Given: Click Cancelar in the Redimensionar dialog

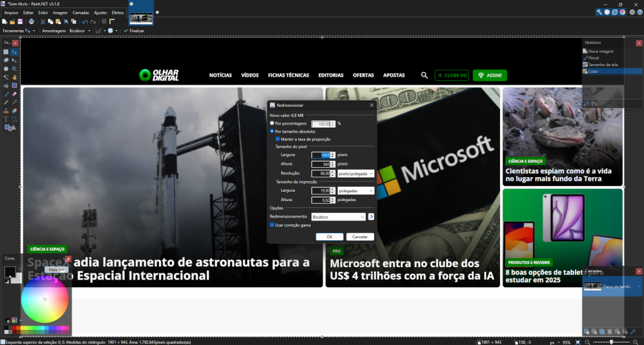Looking at the screenshot, I should (x=360, y=237).
